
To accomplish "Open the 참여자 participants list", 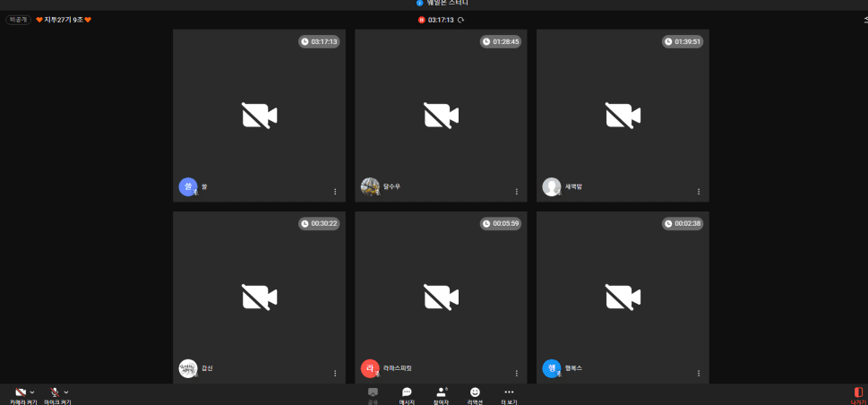I will click(441, 394).
